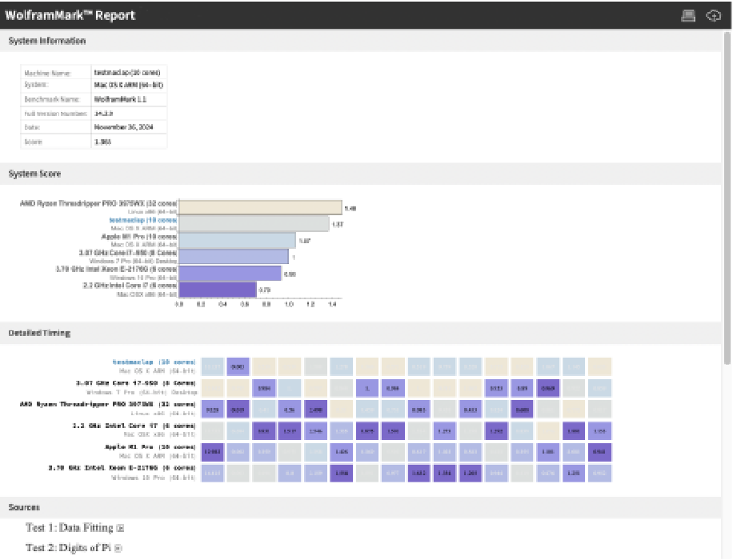Click the vertical scrollbar on the right edge
733x560 pixels.
click(727, 200)
